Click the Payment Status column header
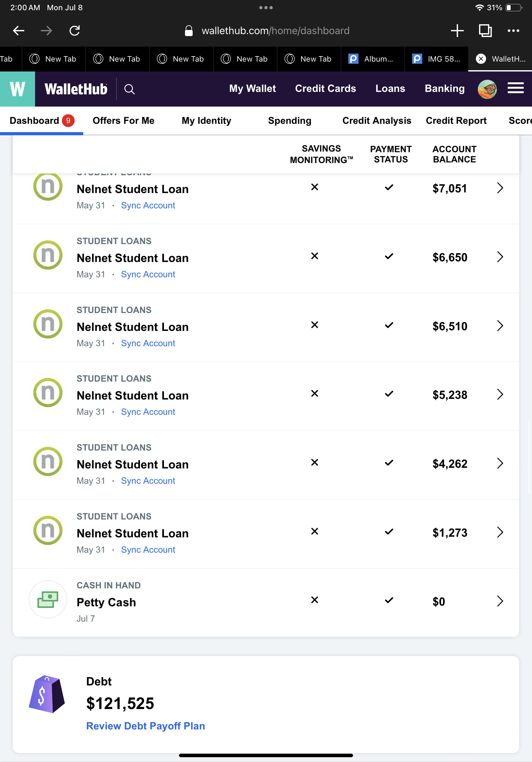 (391, 154)
